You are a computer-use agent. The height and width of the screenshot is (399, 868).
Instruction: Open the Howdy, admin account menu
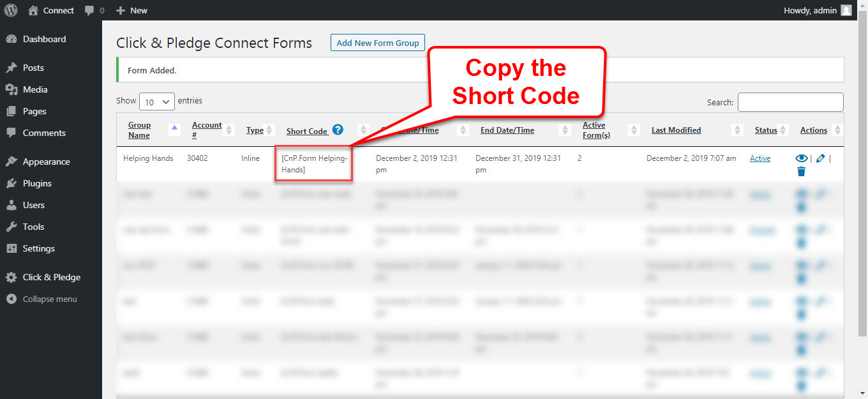818,10
